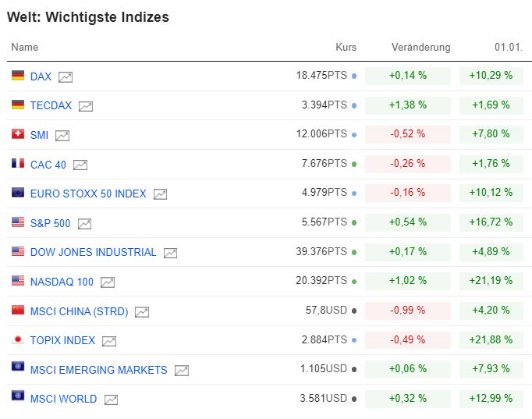This screenshot has width=532, height=419.
Task: Sort the table by the Name column
Action: tap(25, 48)
